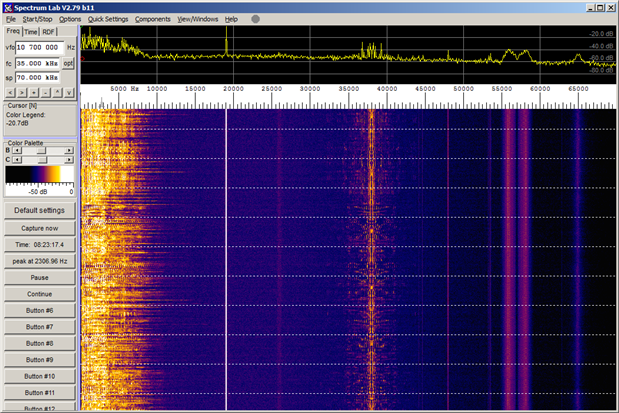Switch to the RDF tab

click(49, 32)
